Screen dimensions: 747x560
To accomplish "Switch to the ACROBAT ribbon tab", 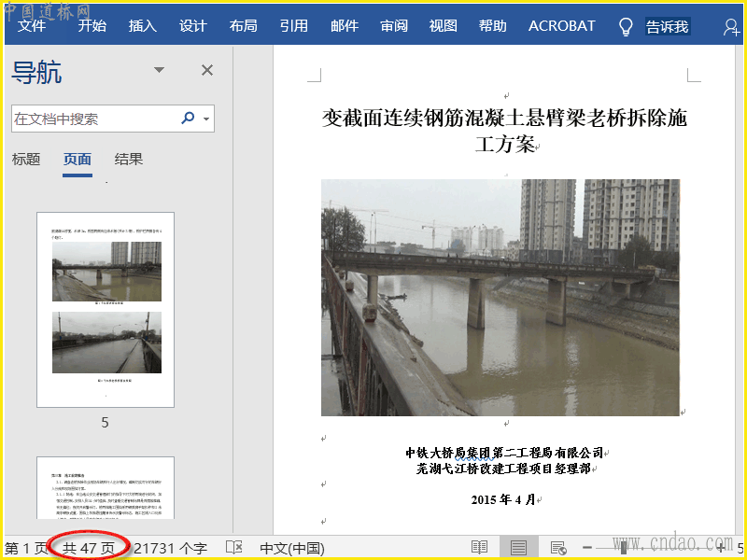I will pos(562,26).
